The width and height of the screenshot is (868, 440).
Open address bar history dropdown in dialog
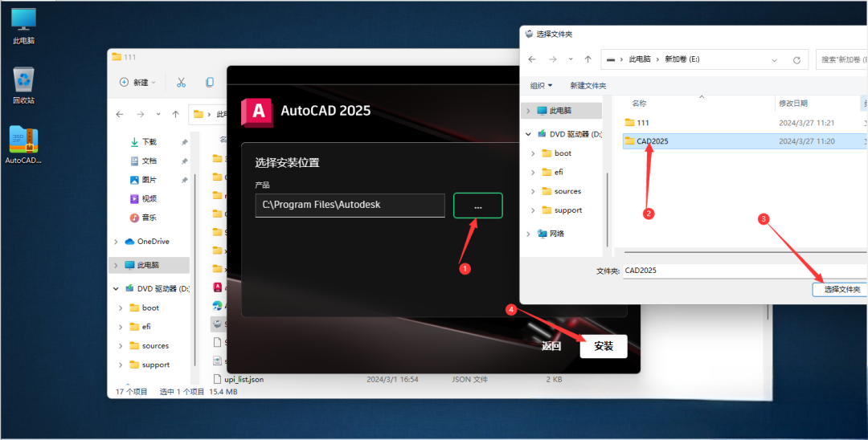(775, 59)
